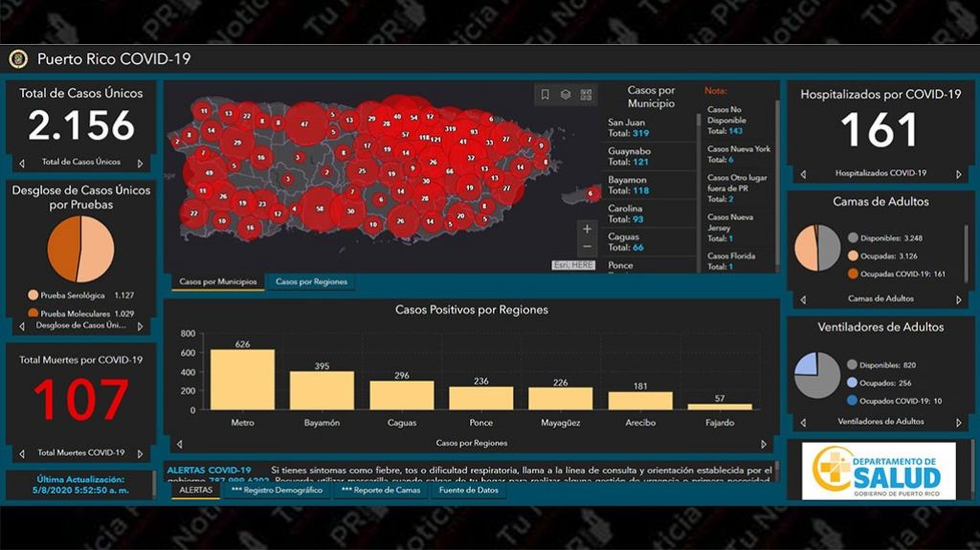Click the basemap gallery grid icon

click(586, 95)
